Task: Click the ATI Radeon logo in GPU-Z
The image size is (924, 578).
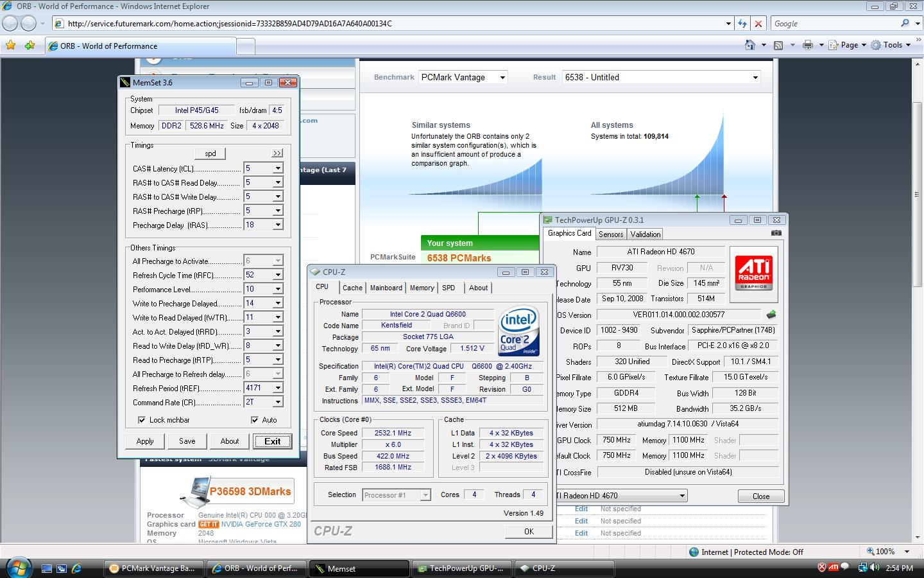Action: click(x=754, y=274)
